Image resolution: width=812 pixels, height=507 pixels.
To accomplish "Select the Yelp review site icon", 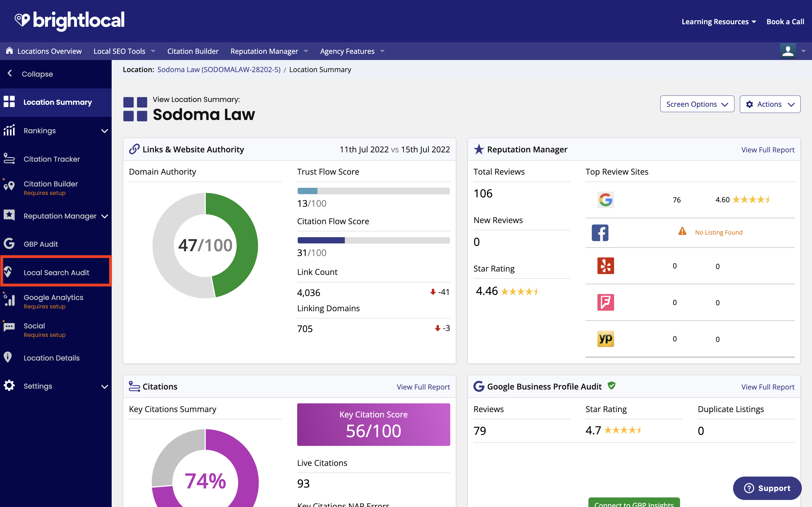I will tap(605, 266).
